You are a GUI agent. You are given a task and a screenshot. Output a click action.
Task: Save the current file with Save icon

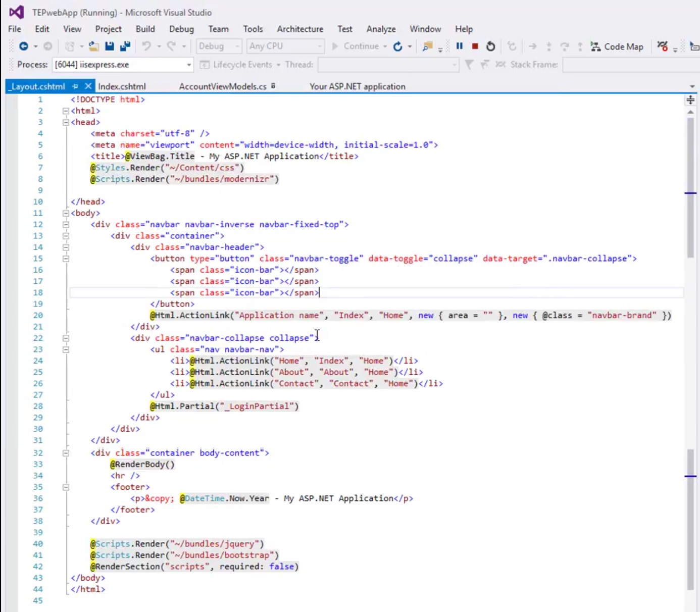point(109,46)
